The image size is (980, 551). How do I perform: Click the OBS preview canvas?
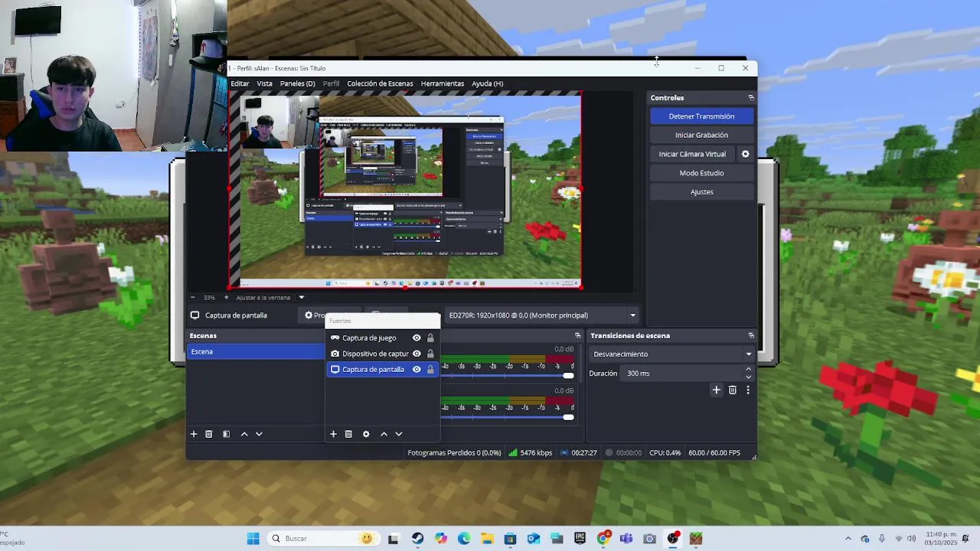pos(406,190)
